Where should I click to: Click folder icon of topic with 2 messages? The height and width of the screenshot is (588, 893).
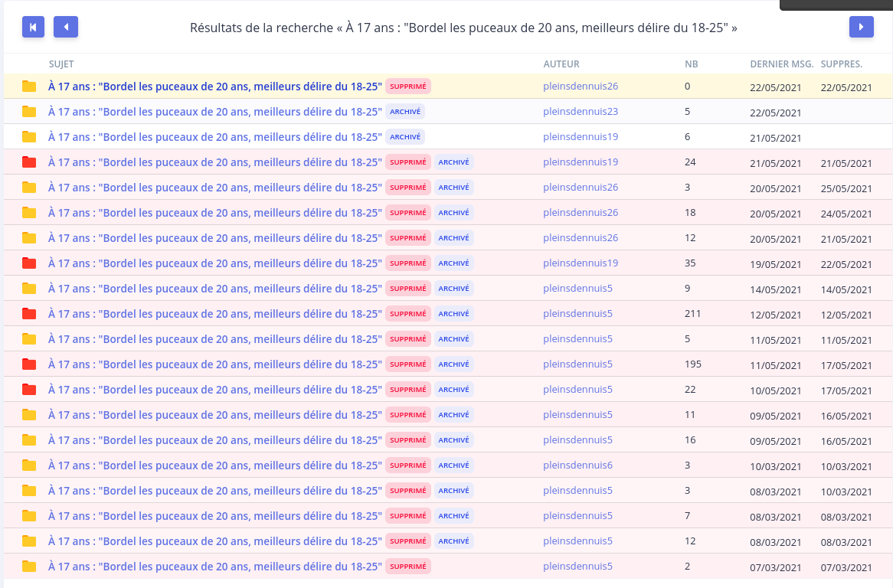pyautogui.click(x=29, y=567)
